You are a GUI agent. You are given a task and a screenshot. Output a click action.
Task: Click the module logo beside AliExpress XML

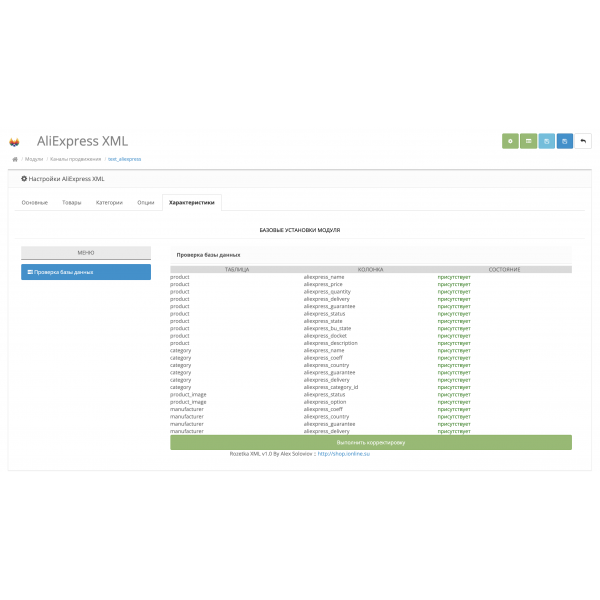pos(15,142)
